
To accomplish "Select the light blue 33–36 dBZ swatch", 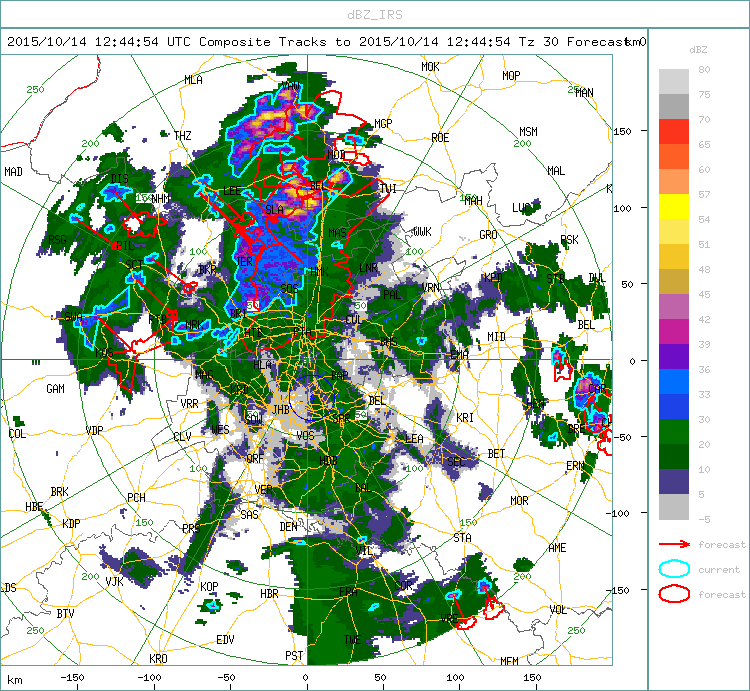I will tap(674, 382).
